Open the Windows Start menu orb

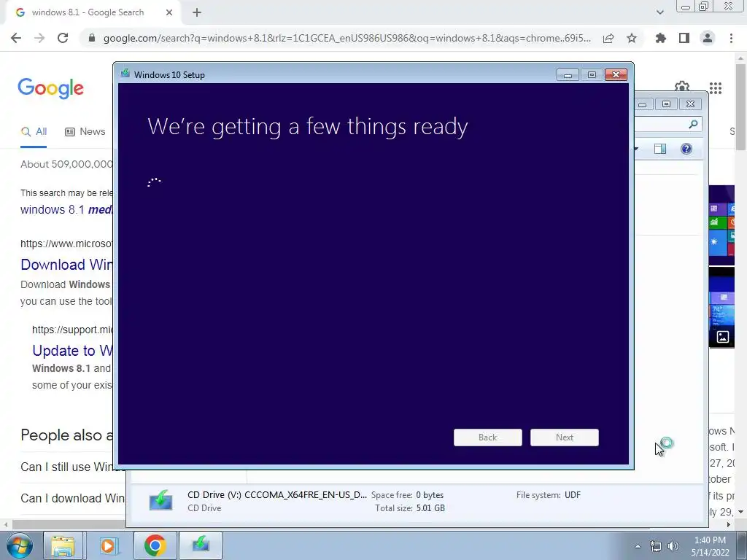coord(20,545)
